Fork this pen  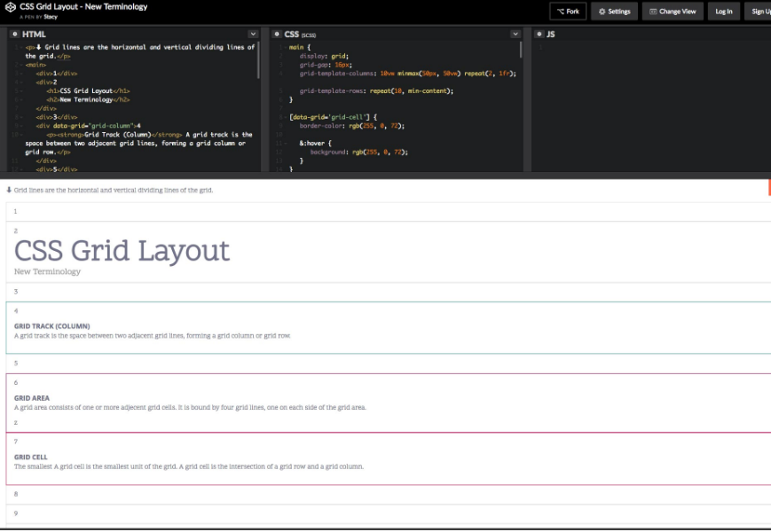click(568, 12)
